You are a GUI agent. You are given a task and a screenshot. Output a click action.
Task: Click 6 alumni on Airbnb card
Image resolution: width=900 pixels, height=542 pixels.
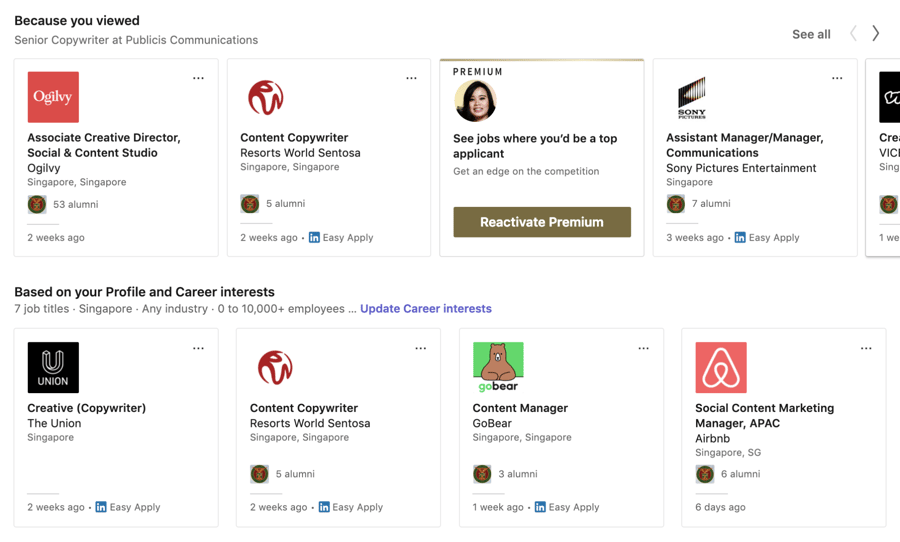tap(740, 474)
